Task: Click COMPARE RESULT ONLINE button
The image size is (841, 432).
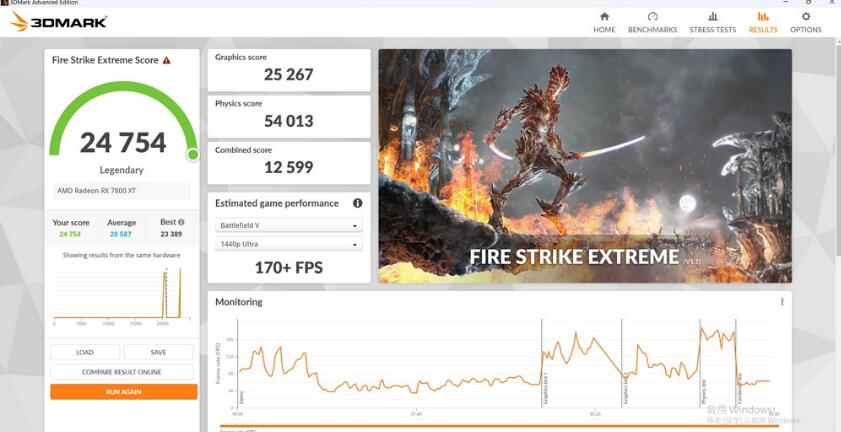Action: coord(122,372)
